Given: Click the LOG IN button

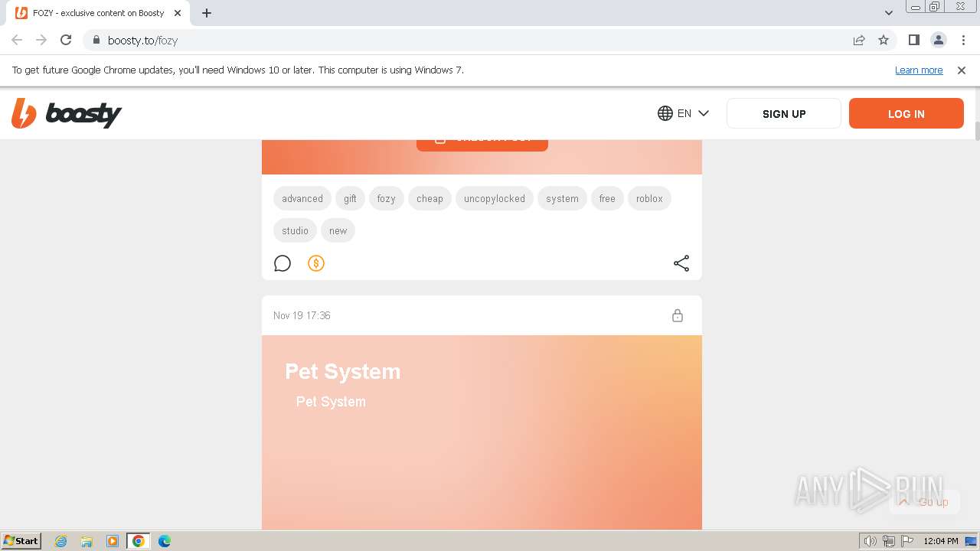Looking at the screenshot, I should [906, 113].
